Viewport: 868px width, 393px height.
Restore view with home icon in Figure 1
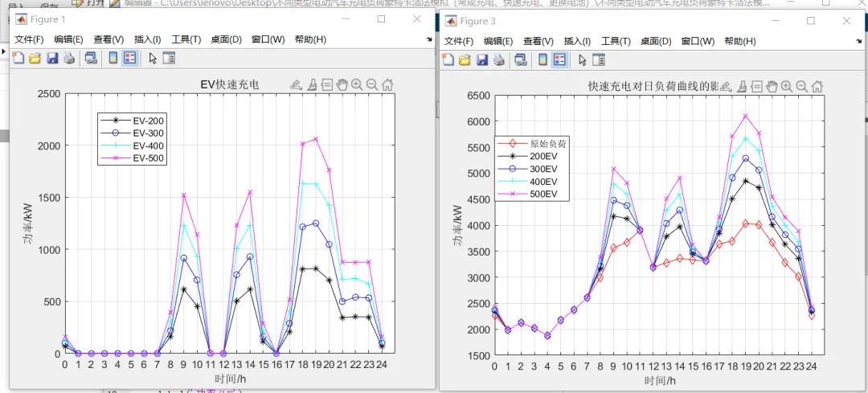387,84
